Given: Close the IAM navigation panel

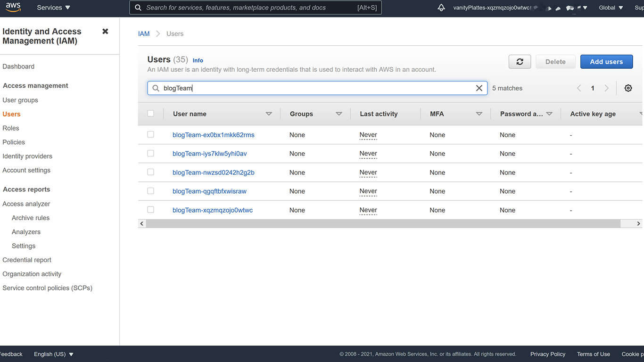Looking at the screenshot, I should (x=105, y=31).
